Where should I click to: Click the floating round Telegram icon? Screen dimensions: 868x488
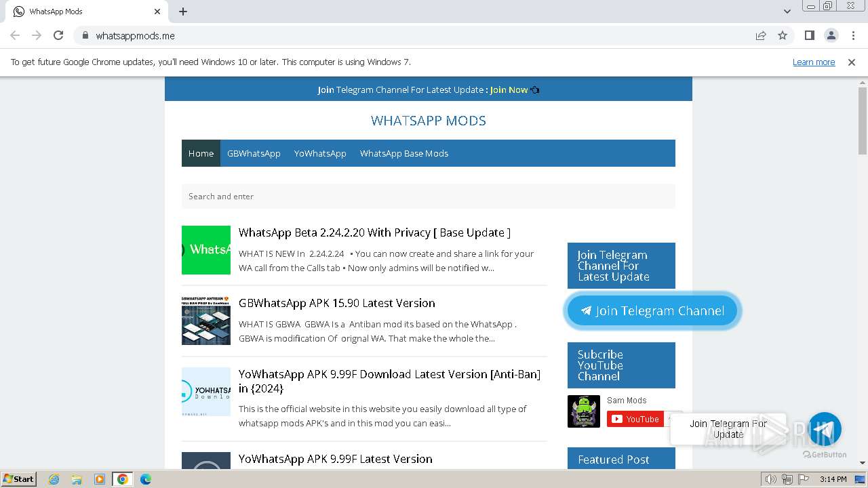tap(825, 429)
